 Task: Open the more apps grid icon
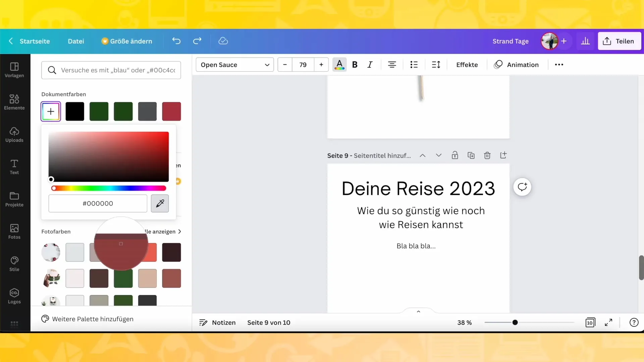(14, 324)
